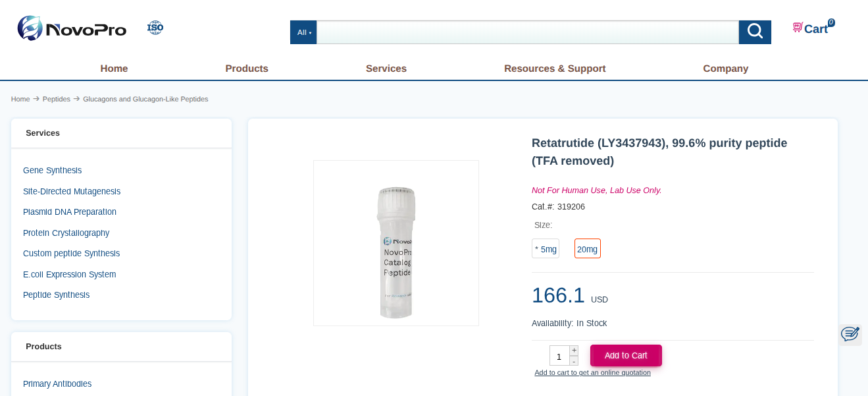868x396 pixels.
Task: Click the magnifying glass search button
Action: click(755, 32)
